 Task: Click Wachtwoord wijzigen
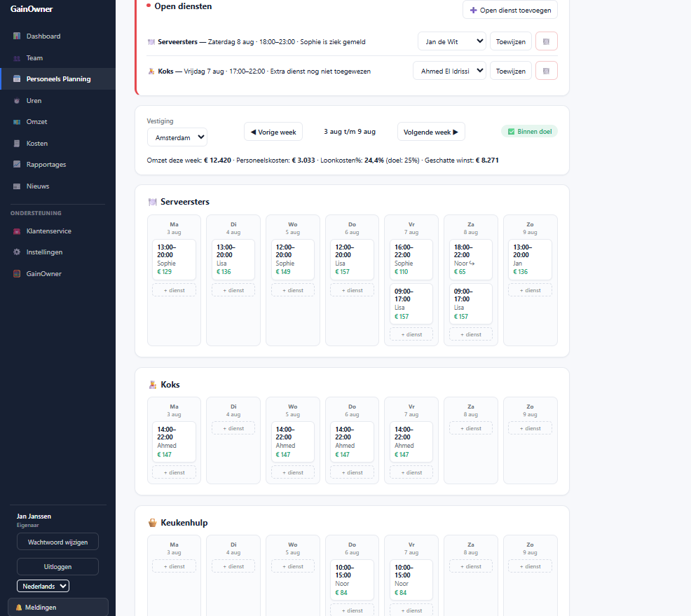[57, 542]
